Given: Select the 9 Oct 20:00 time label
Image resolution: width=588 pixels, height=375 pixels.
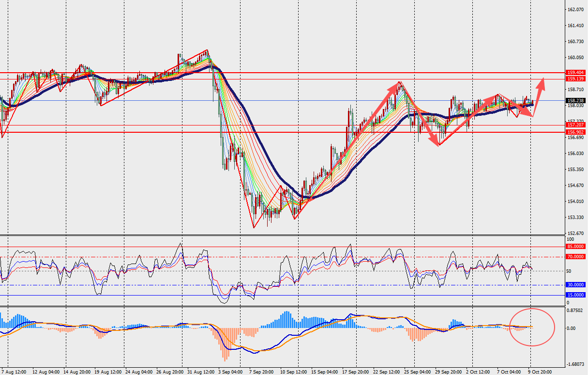Looking at the screenshot, I should [x=541, y=372].
